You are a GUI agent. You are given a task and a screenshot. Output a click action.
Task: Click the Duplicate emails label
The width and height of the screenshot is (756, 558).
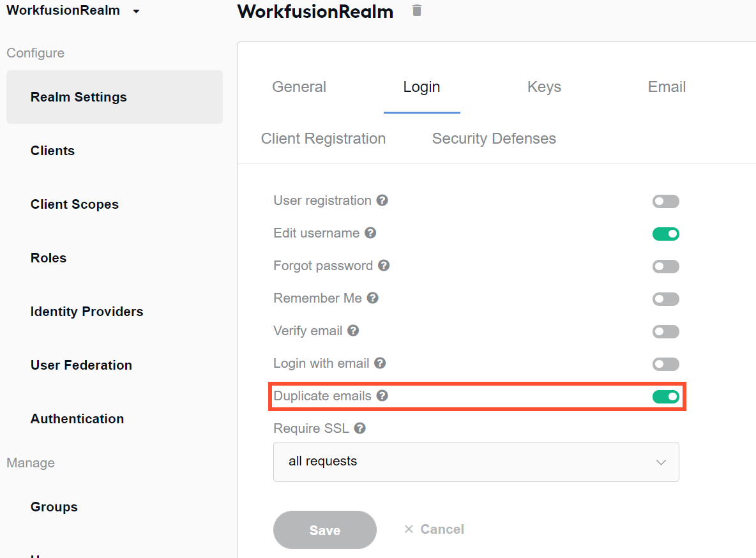[x=322, y=396]
